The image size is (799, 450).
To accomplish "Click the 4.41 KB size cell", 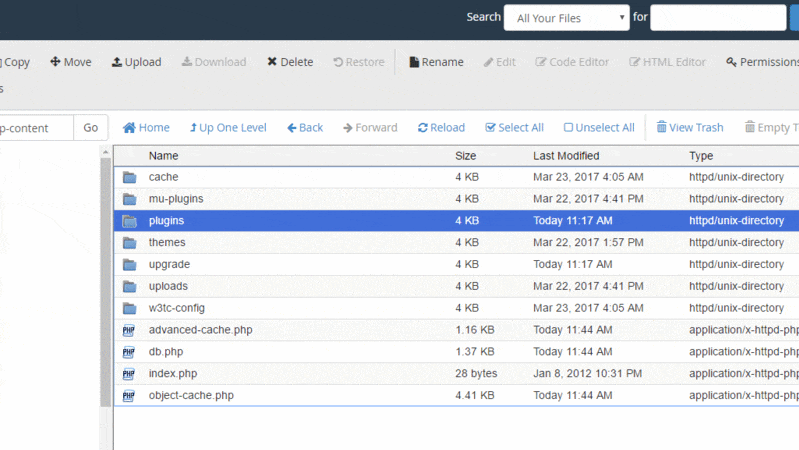I will pos(475,395).
